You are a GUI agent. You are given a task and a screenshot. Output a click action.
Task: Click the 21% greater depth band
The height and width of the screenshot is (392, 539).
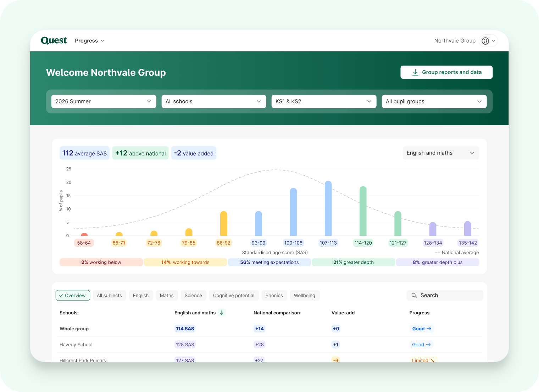354,262
